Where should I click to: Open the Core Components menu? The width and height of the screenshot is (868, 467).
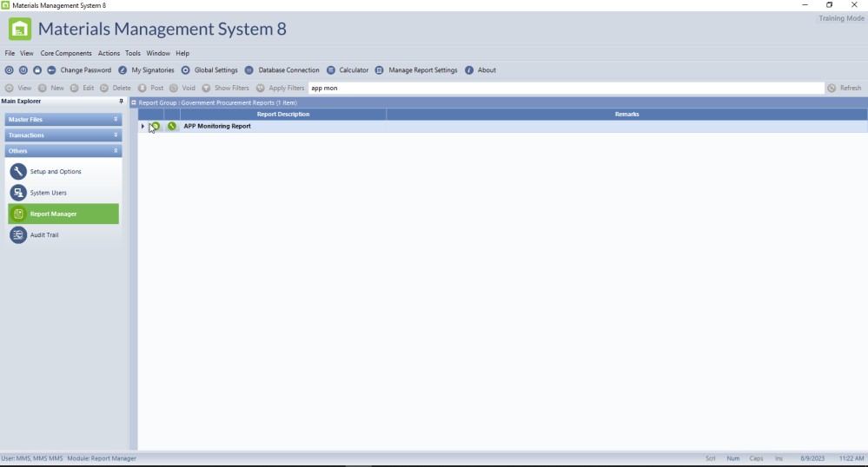[66, 54]
